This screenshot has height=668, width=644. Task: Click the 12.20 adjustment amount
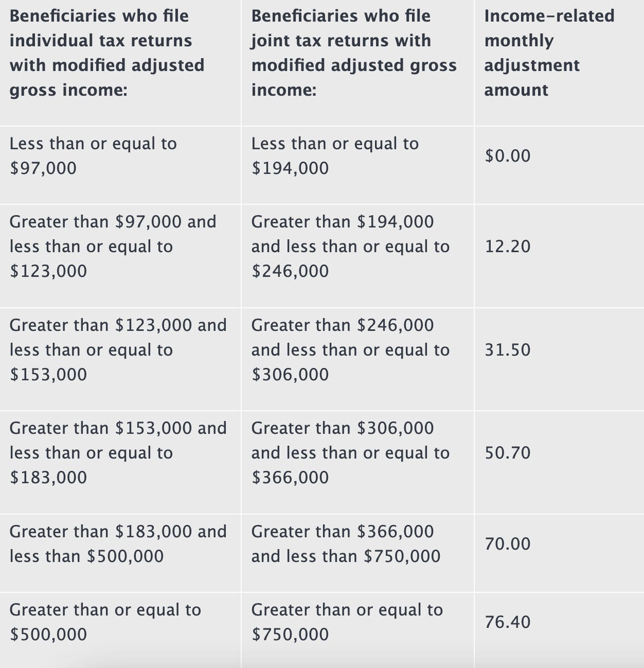508,246
